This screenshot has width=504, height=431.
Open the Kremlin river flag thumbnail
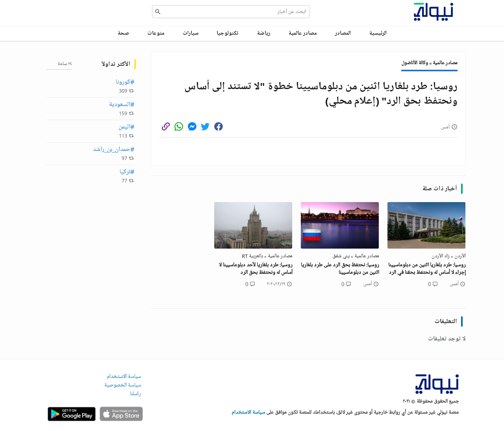click(x=340, y=225)
